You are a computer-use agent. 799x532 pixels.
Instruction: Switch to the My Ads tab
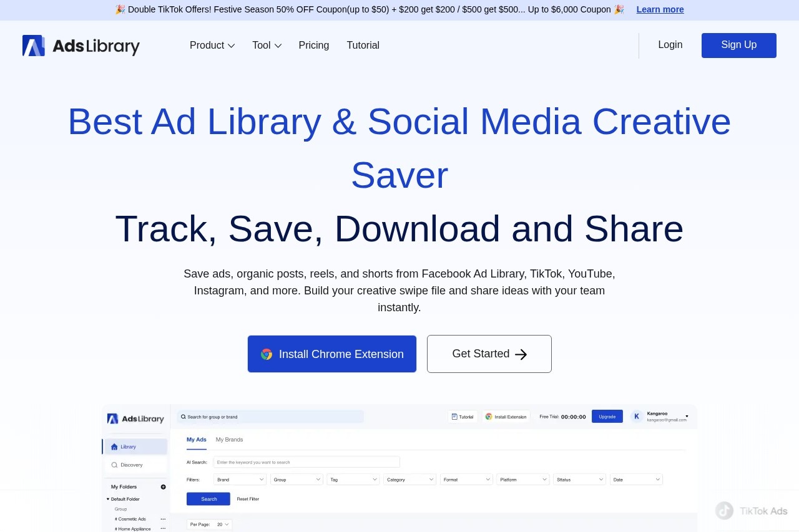click(x=197, y=440)
